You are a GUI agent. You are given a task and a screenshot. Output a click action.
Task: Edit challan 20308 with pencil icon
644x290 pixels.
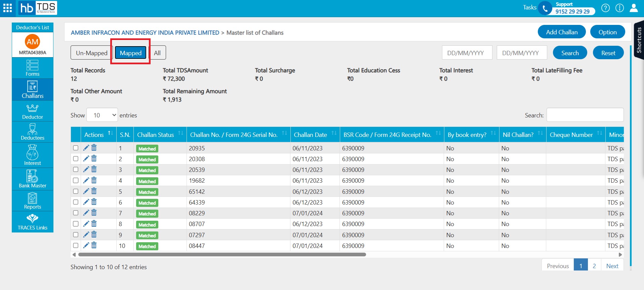[86, 158]
